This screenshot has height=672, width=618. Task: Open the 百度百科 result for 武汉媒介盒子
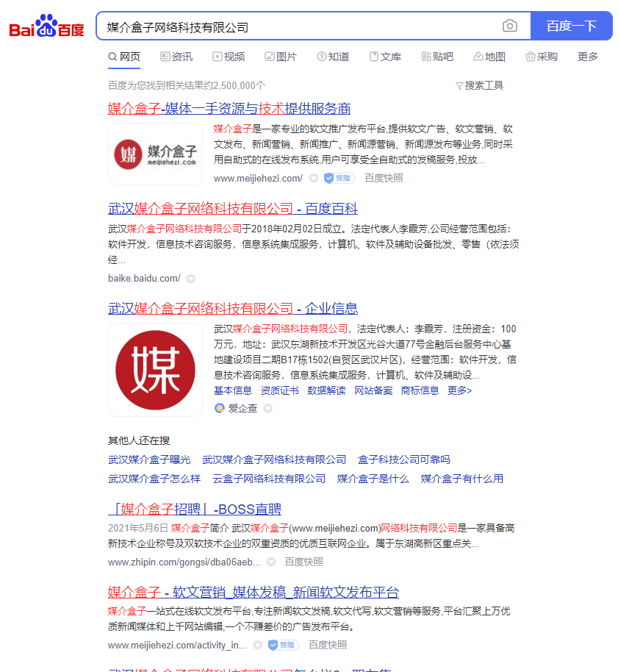[232, 209]
